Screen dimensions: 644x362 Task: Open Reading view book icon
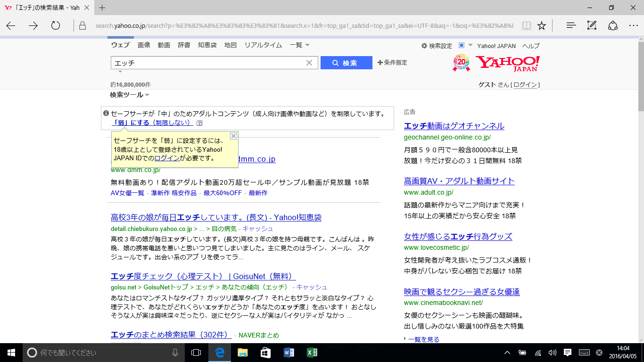pyautogui.click(x=526, y=25)
